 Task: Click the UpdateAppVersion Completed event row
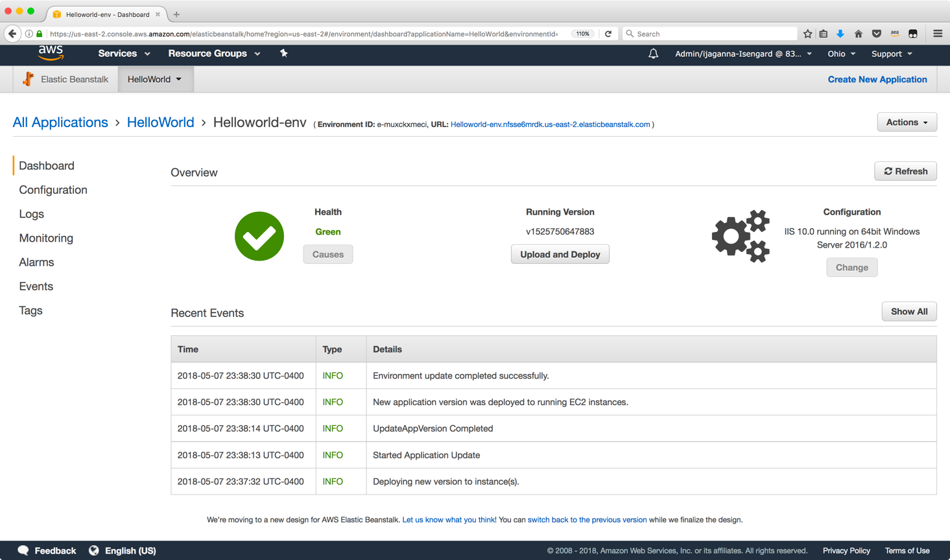point(554,428)
